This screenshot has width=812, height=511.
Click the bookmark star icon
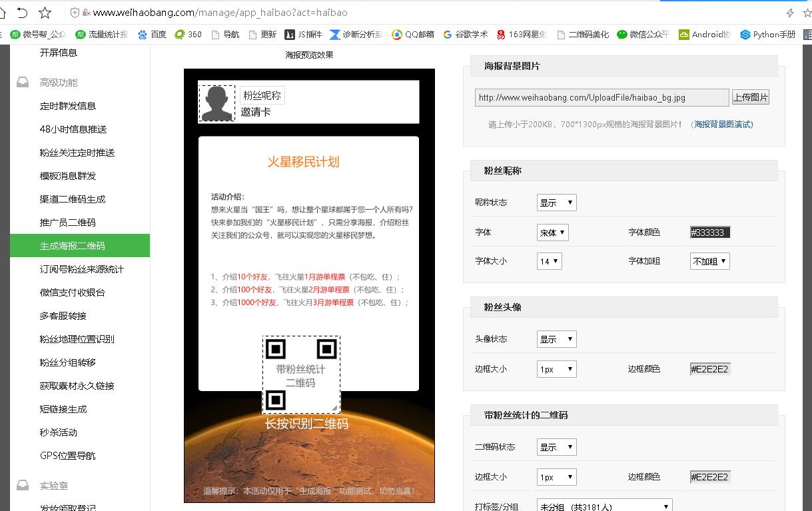(45, 13)
